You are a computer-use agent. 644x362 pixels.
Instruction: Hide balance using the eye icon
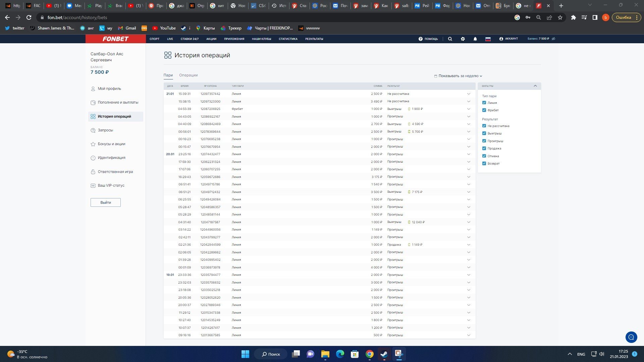tap(553, 39)
